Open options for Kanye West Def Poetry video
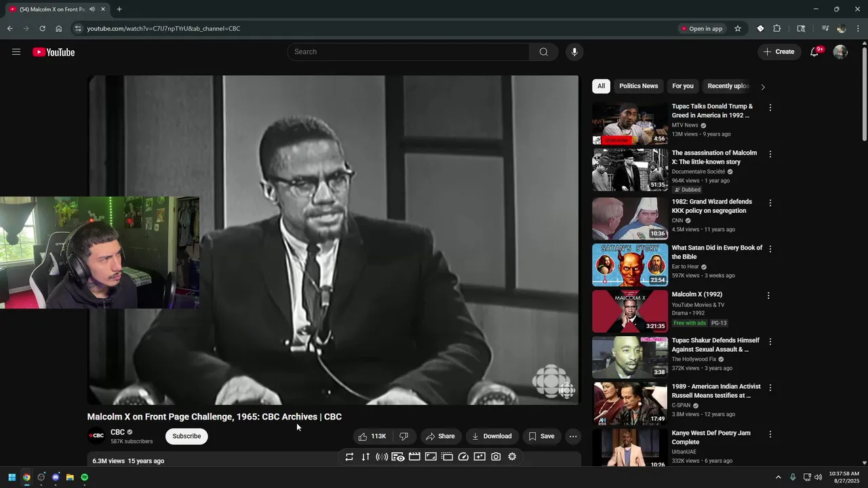Screen dimensions: 868x488 click(770, 434)
